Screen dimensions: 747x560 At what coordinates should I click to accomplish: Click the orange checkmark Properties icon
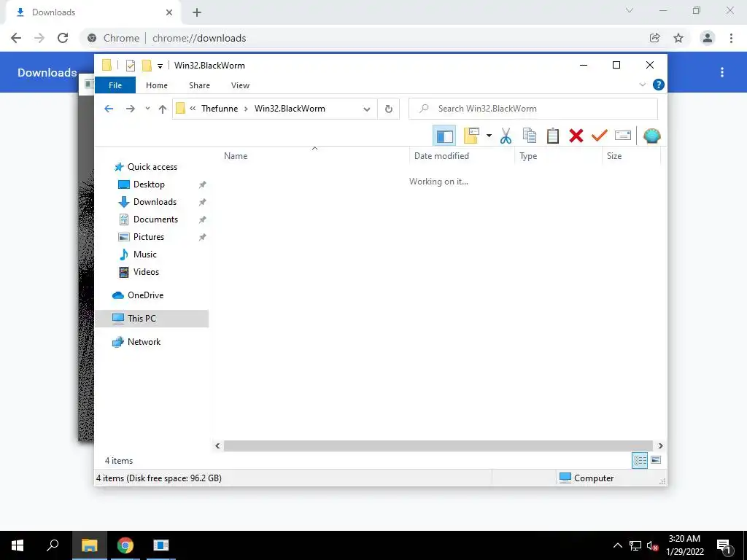(x=600, y=136)
